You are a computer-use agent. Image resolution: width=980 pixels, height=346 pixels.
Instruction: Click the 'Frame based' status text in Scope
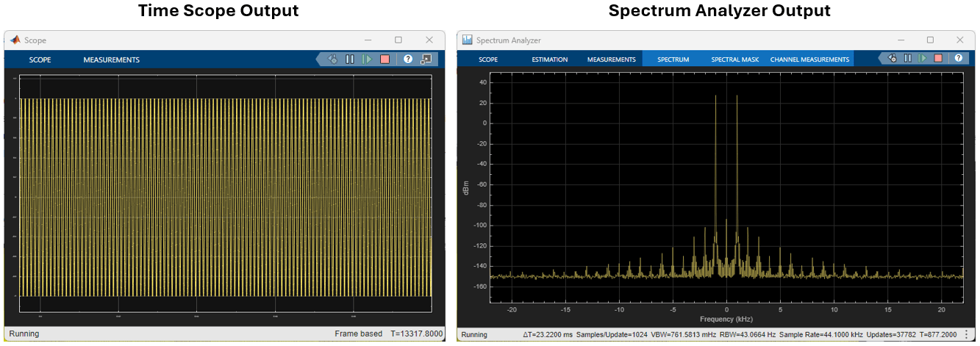pos(359,334)
